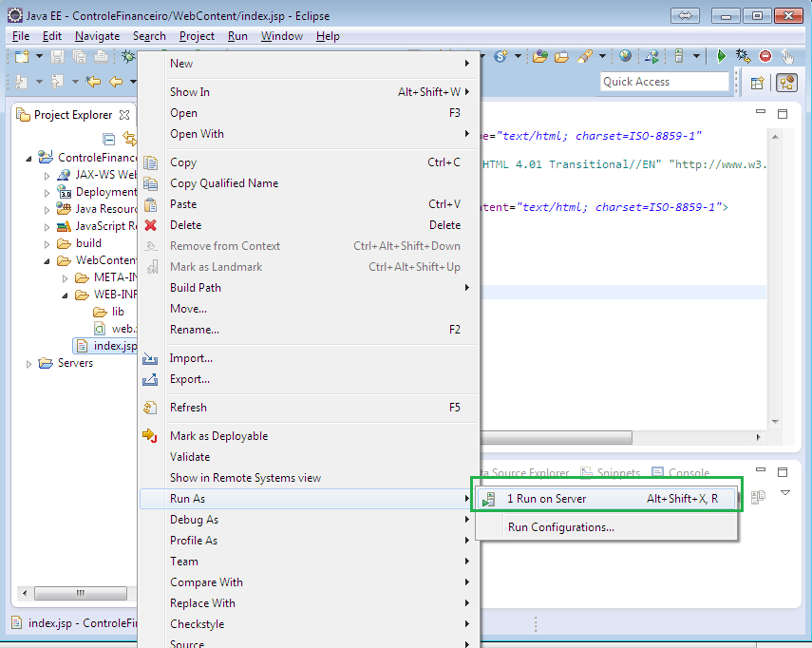The height and width of the screenshot is (648, 812).
Task: Select index.jsp in Project Explorer tree
Action: coord(106,346)
